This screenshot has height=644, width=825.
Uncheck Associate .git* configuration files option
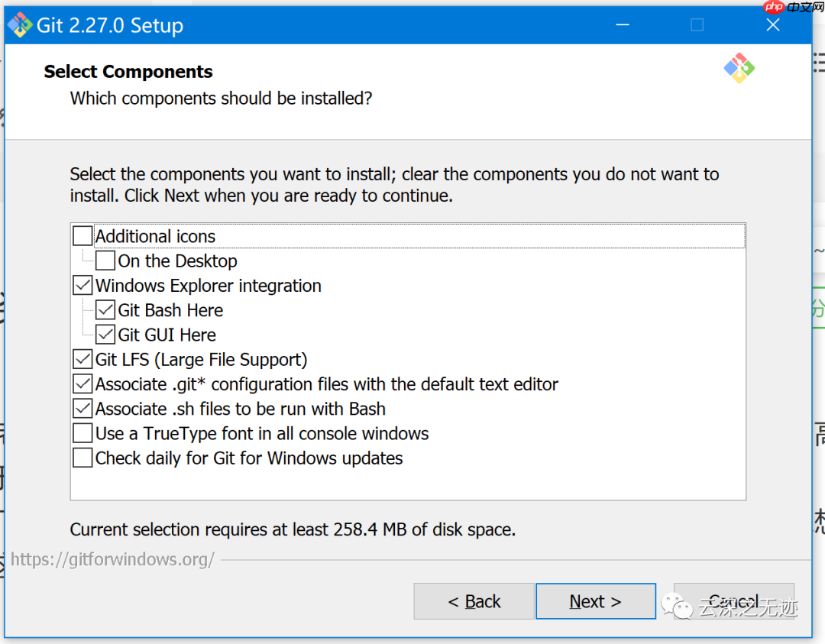coord(82,384)
